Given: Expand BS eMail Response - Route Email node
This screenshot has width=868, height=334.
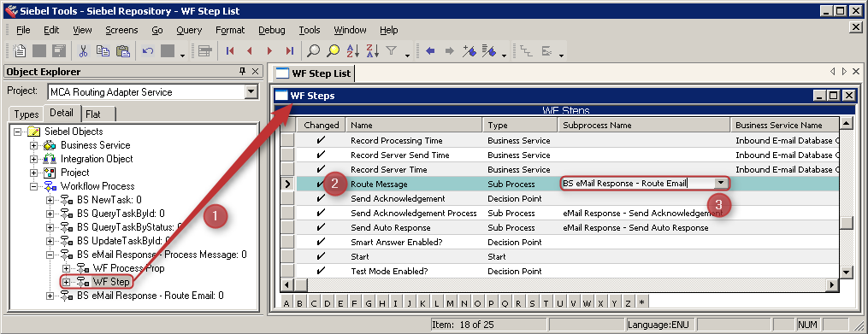Looking at the screenshot, I should pyautogui.click(x=50, y=296).
